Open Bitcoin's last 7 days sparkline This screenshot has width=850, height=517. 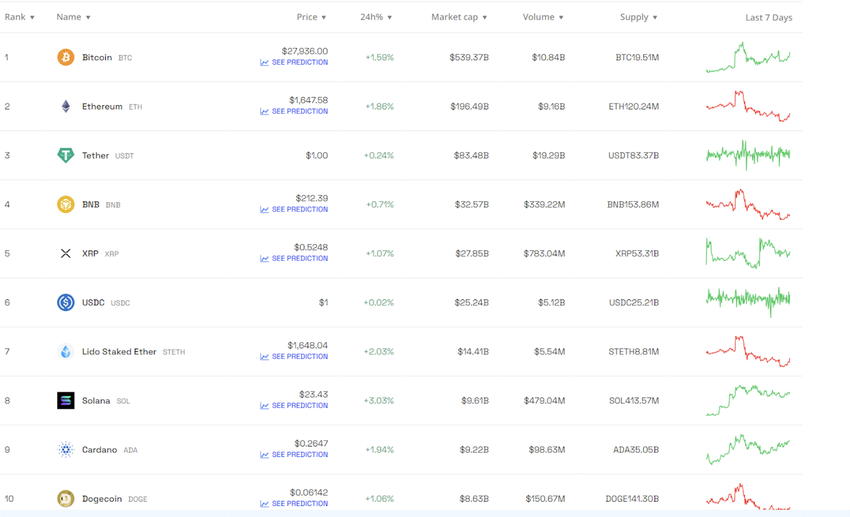(x=748, y=57)
